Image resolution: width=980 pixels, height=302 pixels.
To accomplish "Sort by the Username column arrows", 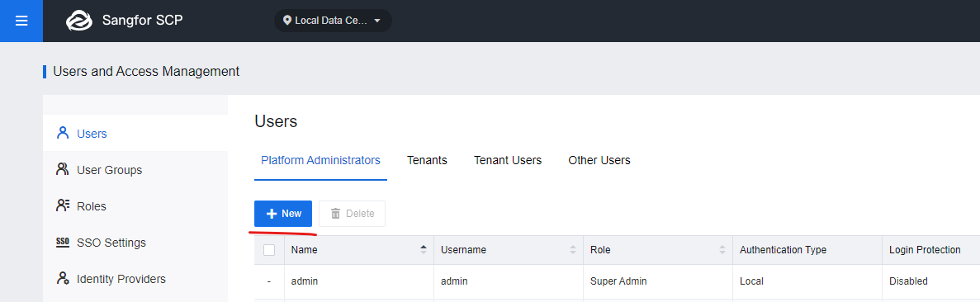I will pos(572,250).
